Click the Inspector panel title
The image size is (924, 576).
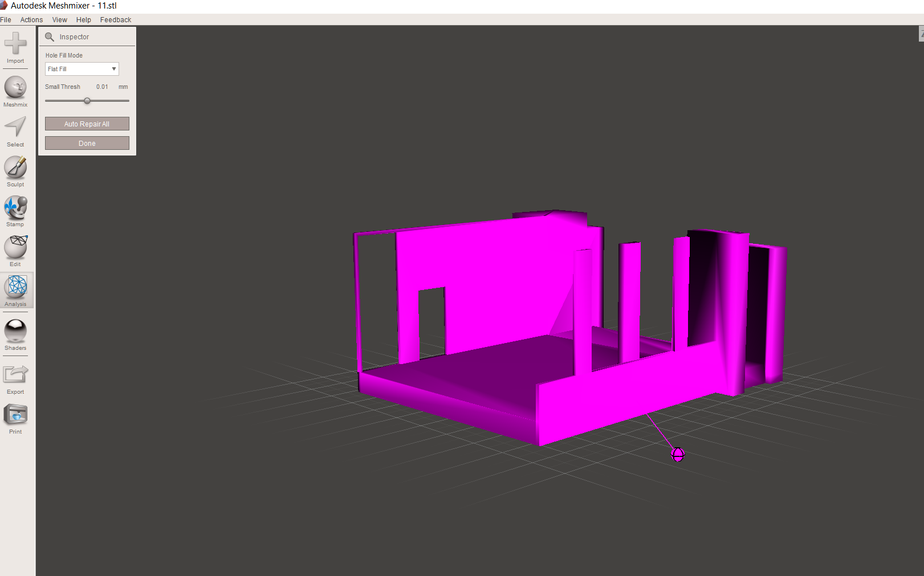tap(74, 36)
